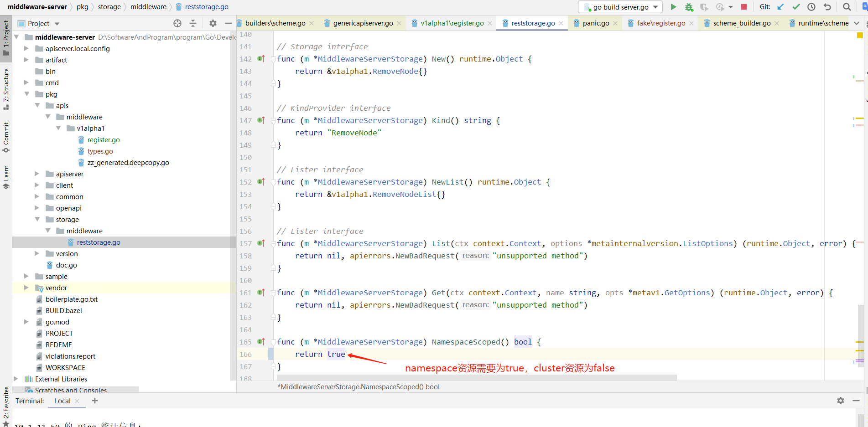Open doc.go in project tree

click(x=66, y=265)
